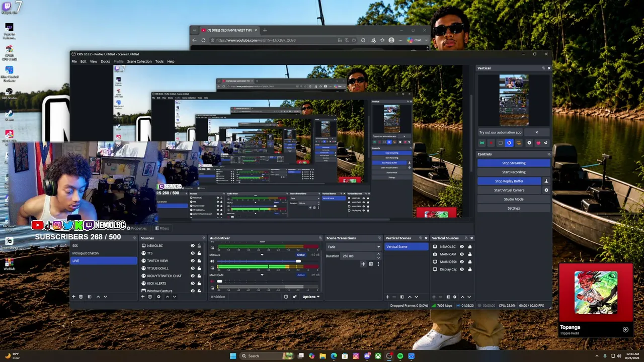644x362 pixels.
Task: Open the Docks menu in OBS
Action: [105, 61]
